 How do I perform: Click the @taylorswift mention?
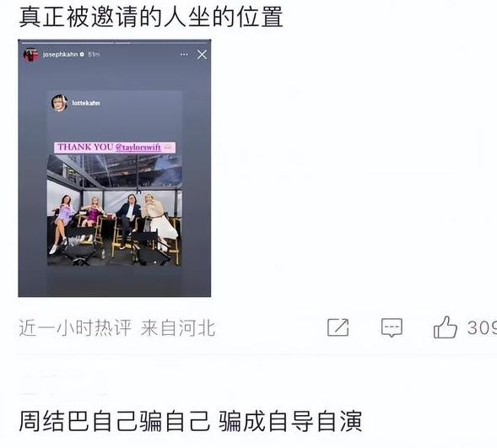[138, 148]
